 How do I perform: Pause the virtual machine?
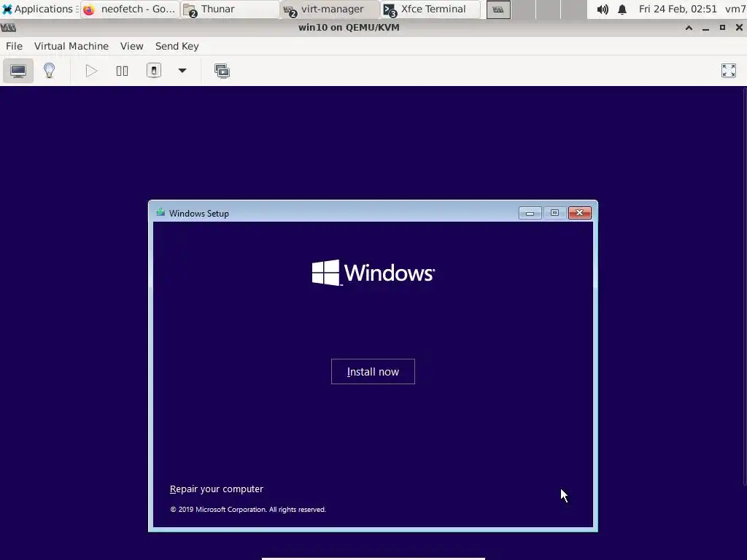click(x=122, y=71)
